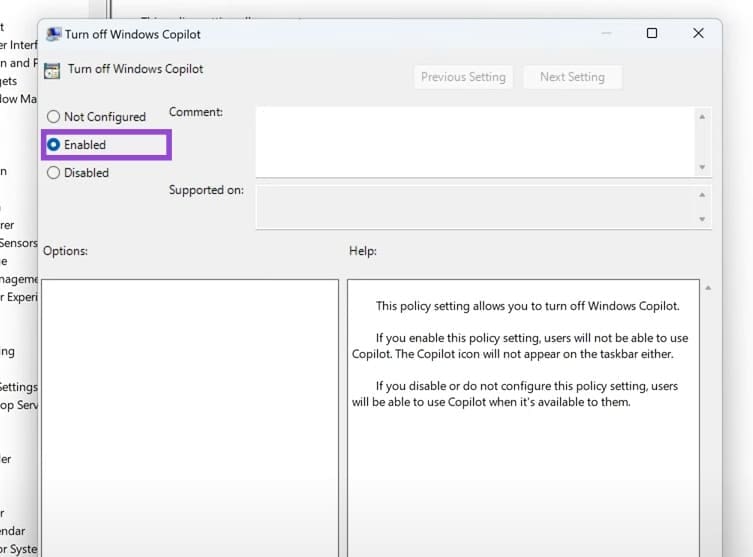Click the empty Options pane
Viewport: 753px width, 557px height.
[190, 418]
